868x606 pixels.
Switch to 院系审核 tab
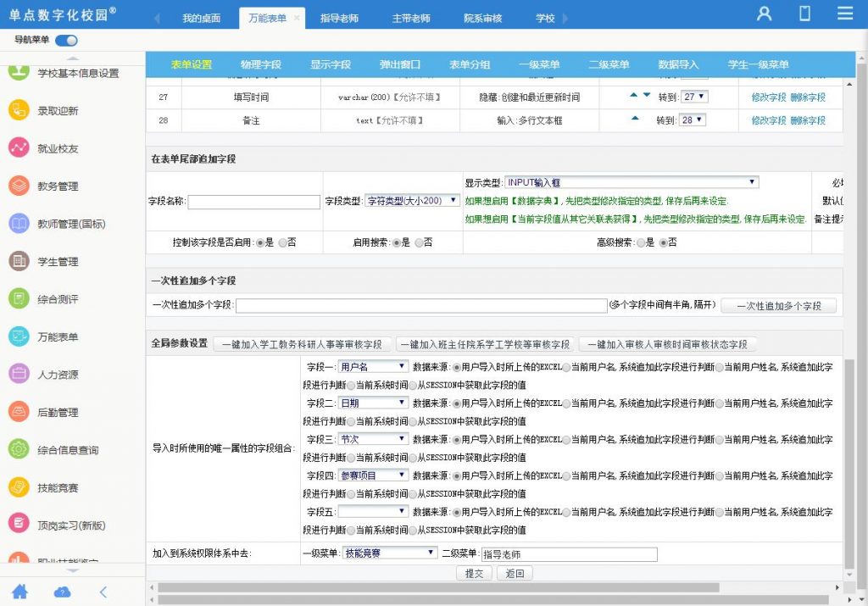[482, 19]
